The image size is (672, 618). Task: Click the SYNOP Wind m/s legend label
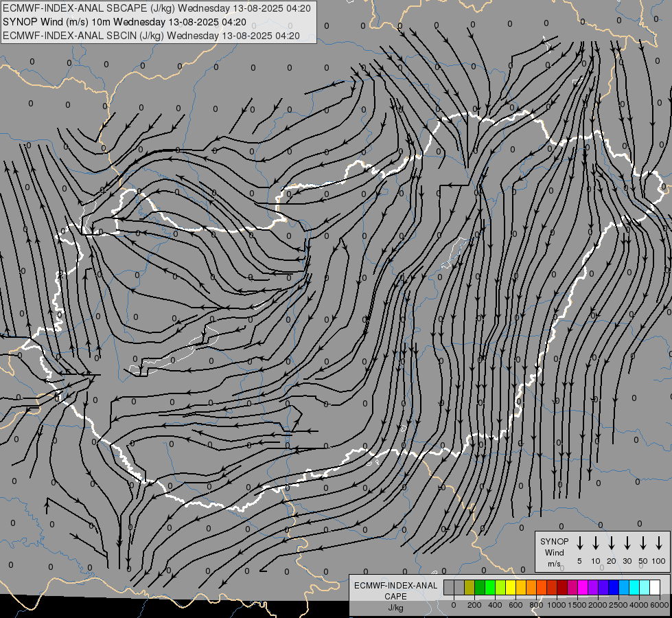[554, 552]
